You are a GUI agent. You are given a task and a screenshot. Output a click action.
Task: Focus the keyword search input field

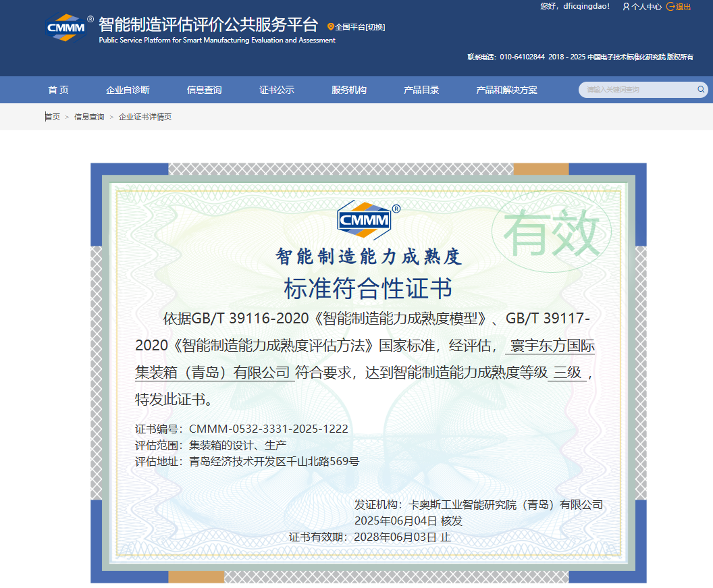[x=639, y=90]
